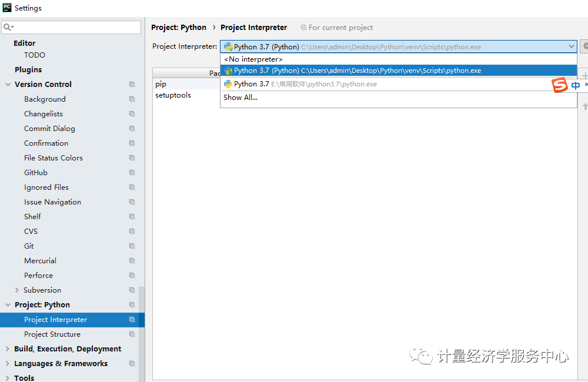Viewport: 588px width, 382px height.
Task: Open TODO settings page
Action: [35, 55]
